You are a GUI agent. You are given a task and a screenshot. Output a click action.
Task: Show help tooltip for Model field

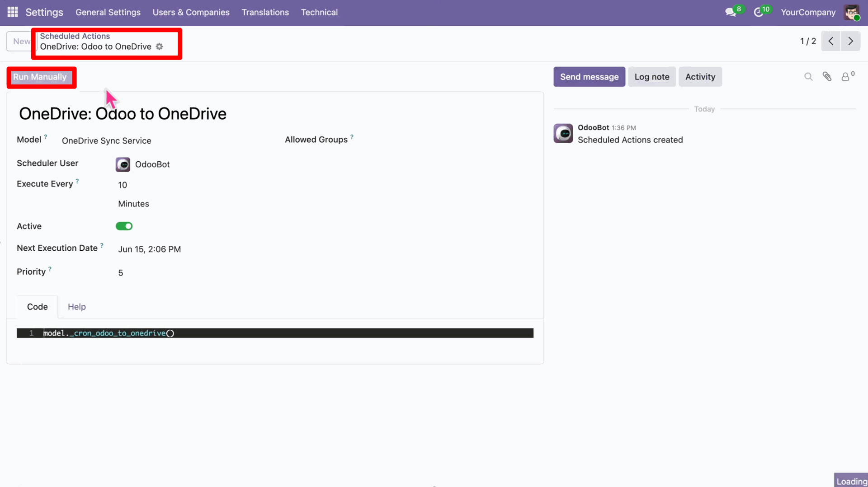(x=46, y=136)
